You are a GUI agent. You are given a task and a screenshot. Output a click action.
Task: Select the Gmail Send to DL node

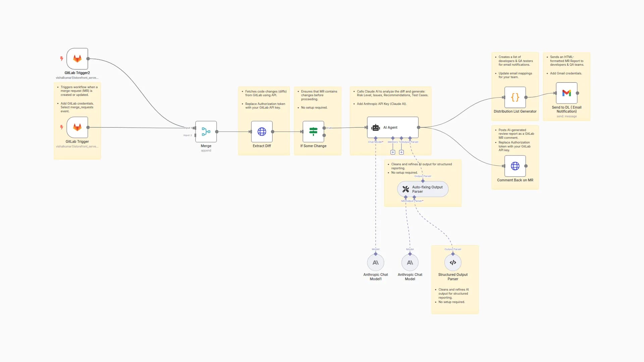click(567, 93)
